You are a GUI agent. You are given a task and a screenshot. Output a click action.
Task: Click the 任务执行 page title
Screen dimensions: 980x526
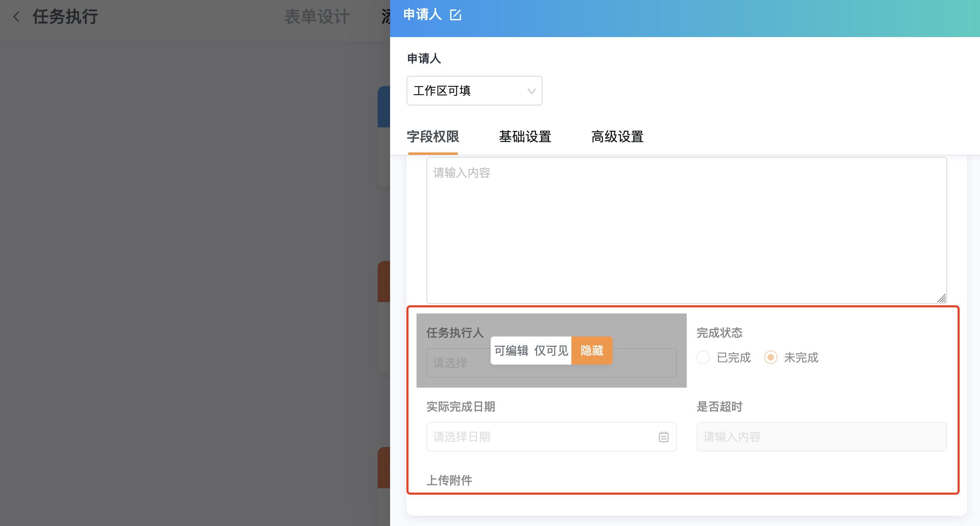pyautogui.click(x=65, y=17)
